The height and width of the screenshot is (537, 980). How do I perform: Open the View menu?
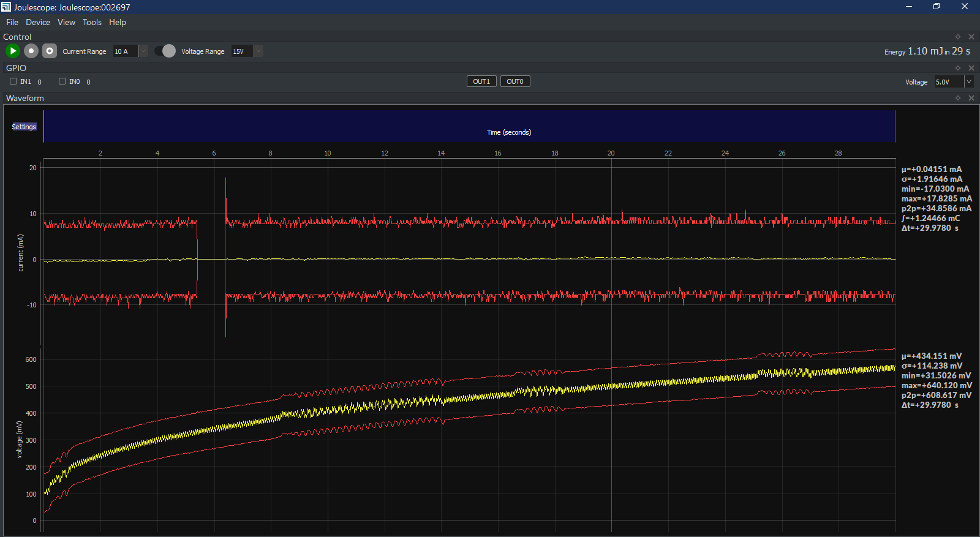66,22
